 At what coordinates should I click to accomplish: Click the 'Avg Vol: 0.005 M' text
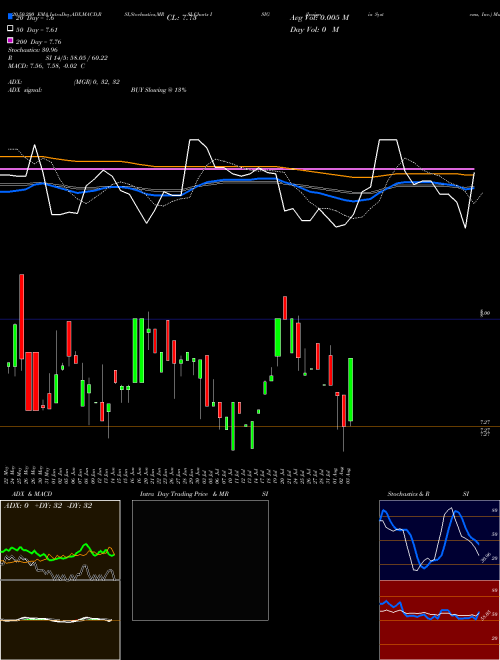pos(319,18)
